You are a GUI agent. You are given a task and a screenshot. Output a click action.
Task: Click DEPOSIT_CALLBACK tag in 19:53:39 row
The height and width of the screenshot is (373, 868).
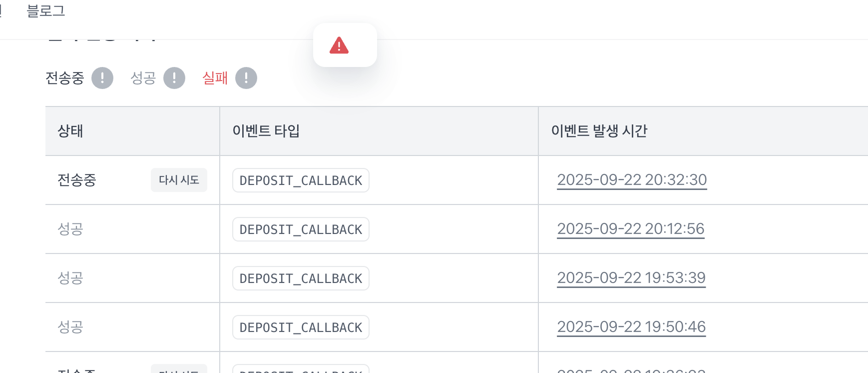point(301,278)
